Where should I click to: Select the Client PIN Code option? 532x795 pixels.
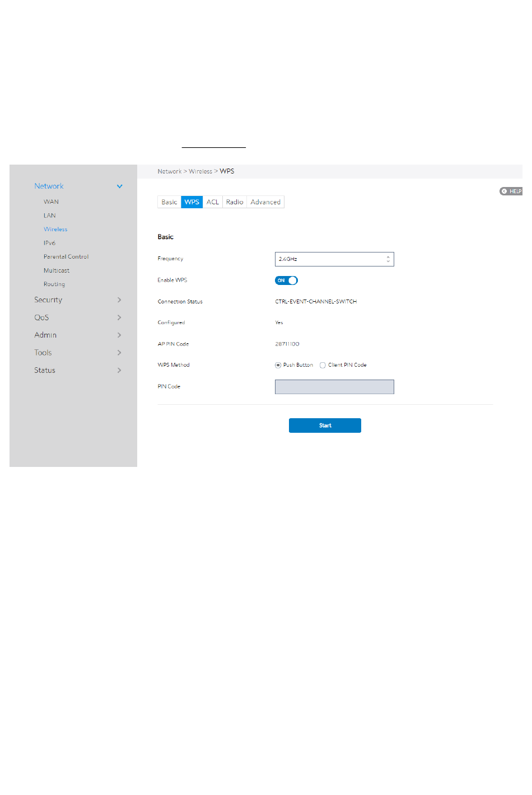[323, 366]
